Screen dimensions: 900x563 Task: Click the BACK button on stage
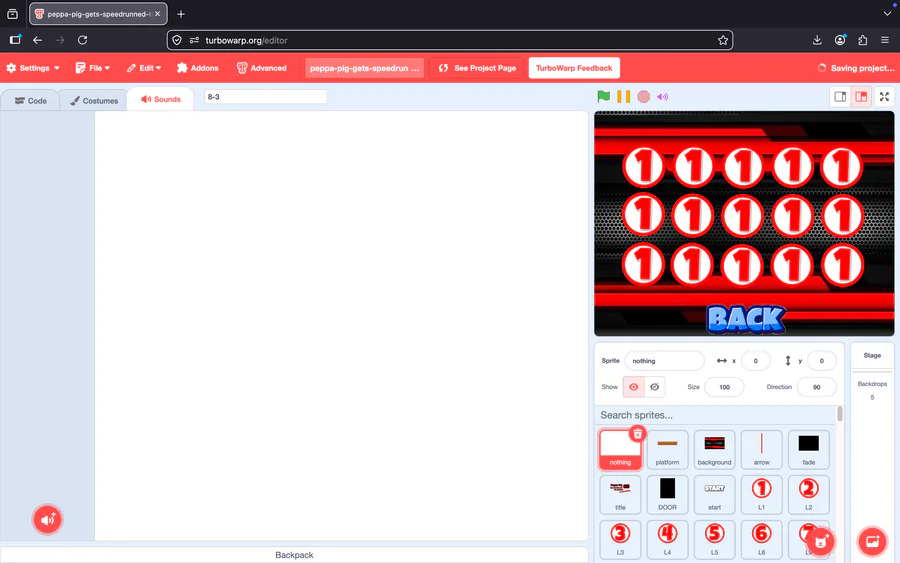point(746,319)
